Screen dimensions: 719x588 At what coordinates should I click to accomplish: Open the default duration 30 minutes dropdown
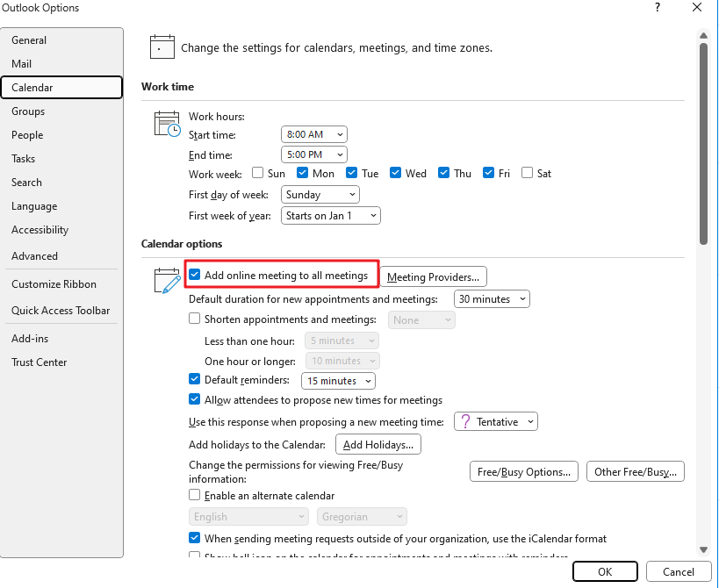point(492,298)
